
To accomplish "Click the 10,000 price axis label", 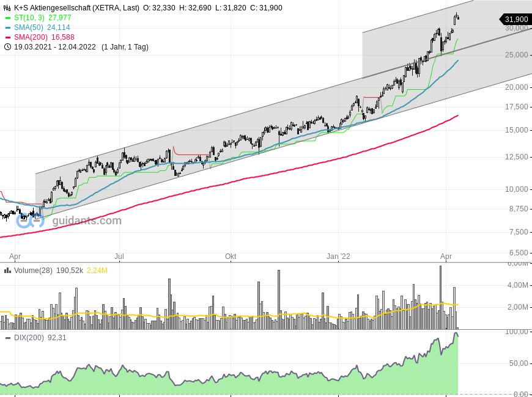I will click(516, 189).
